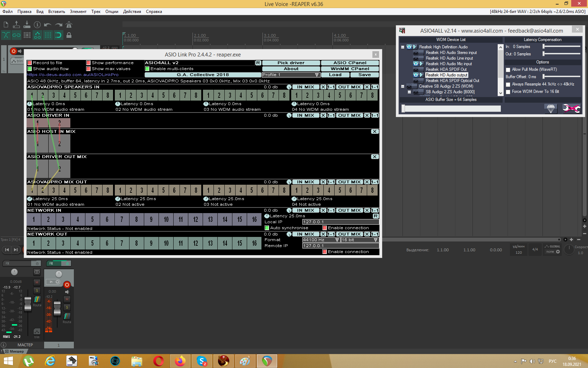Click the New Project icon in REAPER toolbar
The height and width of the screenshot is (368, 588).
(x=6, y=25)
